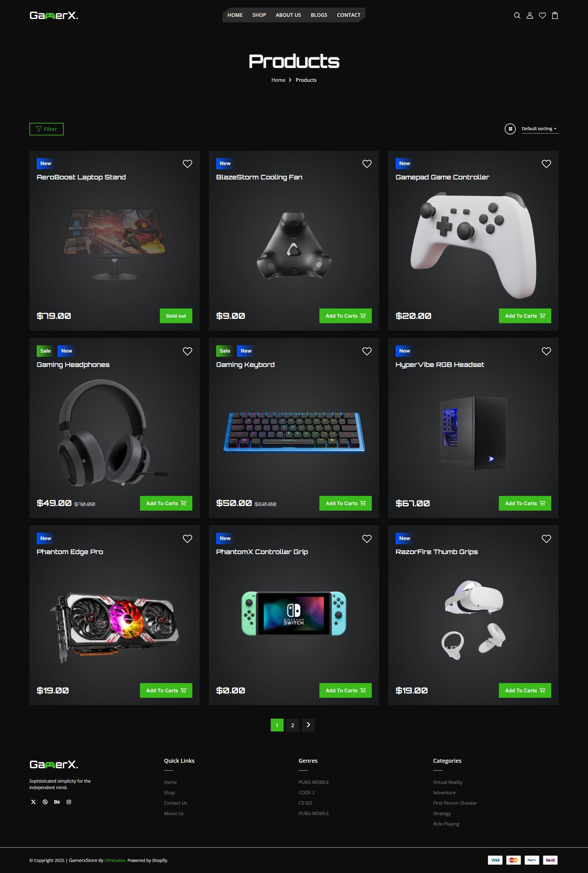588x873 pixels.
Task: Go to next page with pagination arrow
Action: tap(308, 725)
